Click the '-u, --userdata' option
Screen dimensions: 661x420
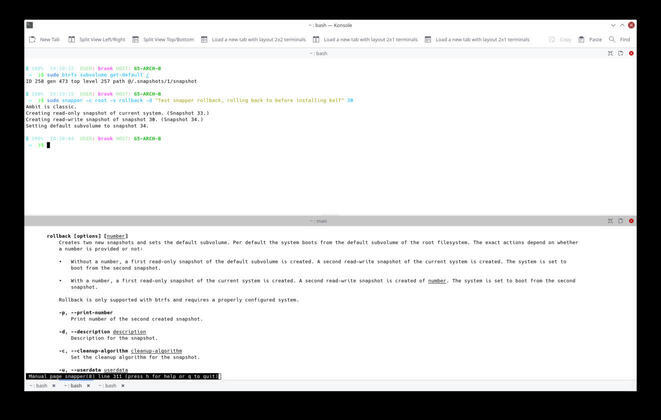(93, 370)
